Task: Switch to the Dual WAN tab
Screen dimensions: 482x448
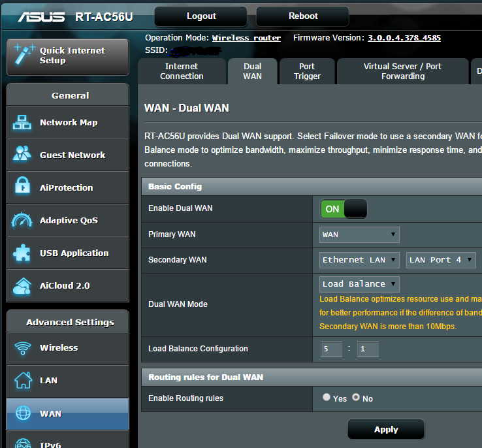Action: pos(252,71)
